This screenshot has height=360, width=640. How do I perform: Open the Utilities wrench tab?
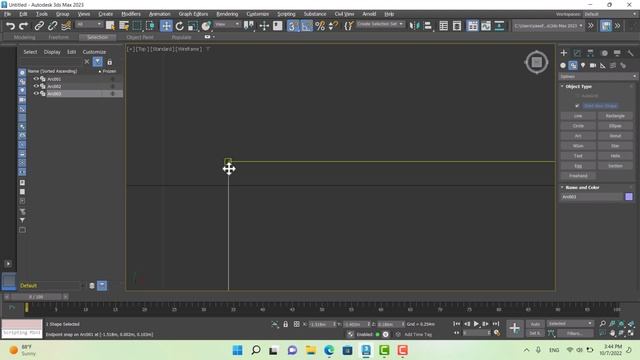coord(630,53)
